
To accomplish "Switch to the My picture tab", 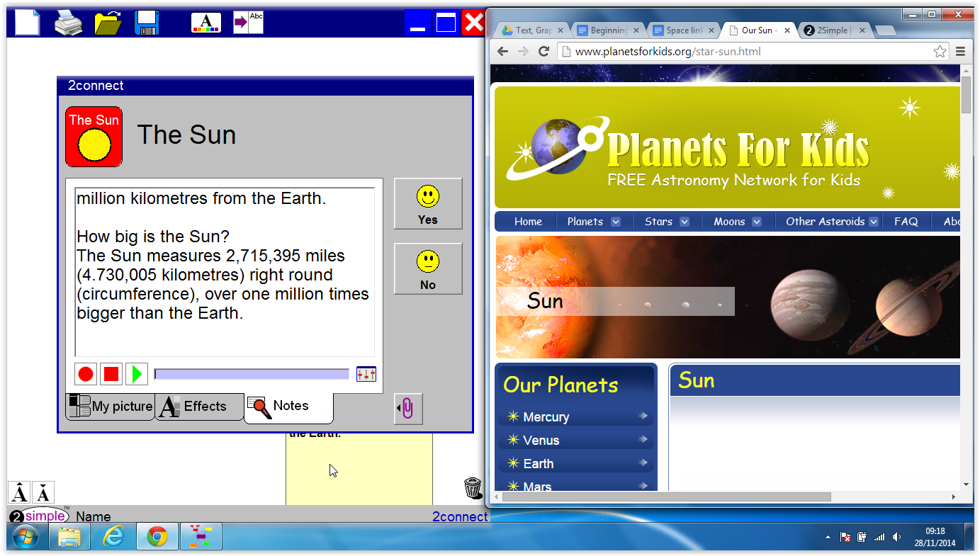I will click(110, 407).
